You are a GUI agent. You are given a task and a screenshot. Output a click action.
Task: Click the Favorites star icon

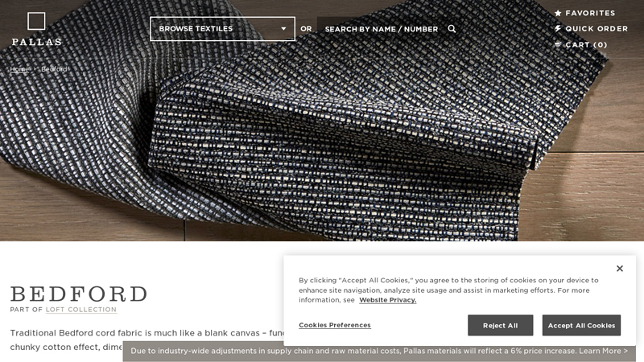pyautogui.click(x=558, y=13)
